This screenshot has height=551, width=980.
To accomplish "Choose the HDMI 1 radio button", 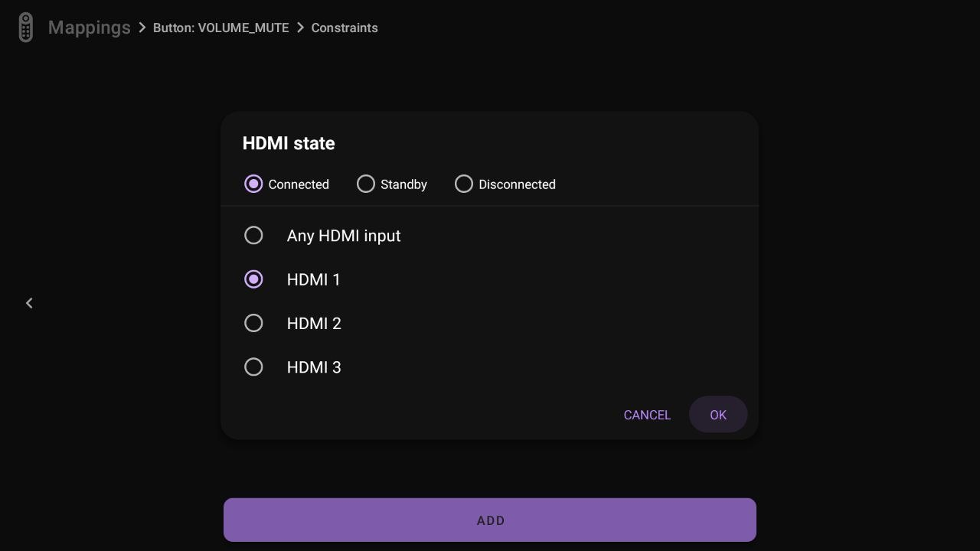I will point(253,279).
